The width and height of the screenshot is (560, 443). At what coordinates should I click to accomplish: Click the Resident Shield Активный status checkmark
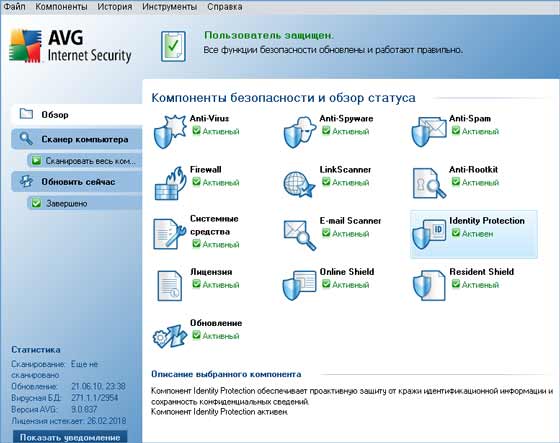[x=455, y=284]
